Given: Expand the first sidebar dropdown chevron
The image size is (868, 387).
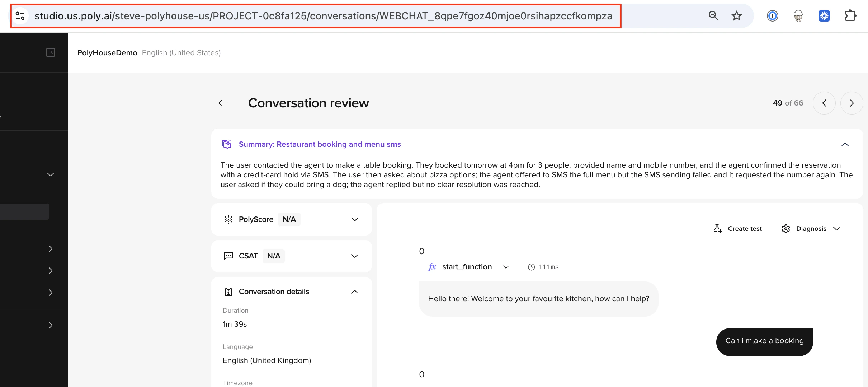Looking at the screenshot, I should [51, 174].
